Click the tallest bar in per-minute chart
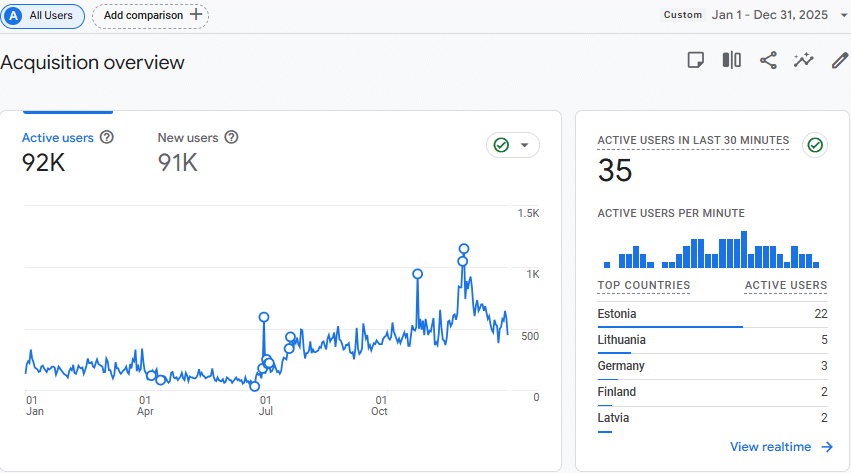Image resolution: width=851 pixels, height=473 pixels. click(x=744, y=250)
